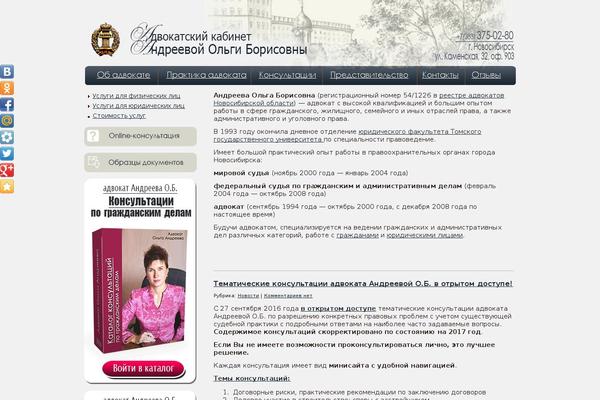Click the address ул. Каменская, 32
Image resolution: width=600 pixels, height=400 pixels.
pyautogui.click(x=474, y=56)
